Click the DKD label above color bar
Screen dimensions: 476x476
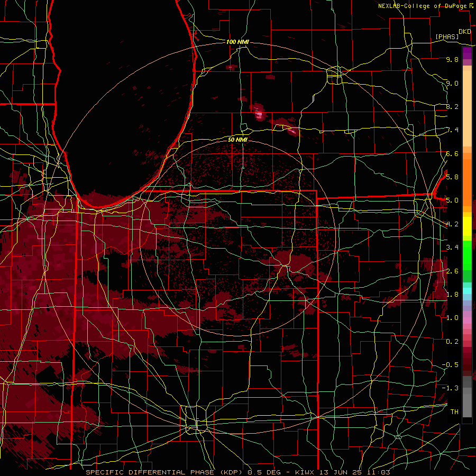point(465,32)
